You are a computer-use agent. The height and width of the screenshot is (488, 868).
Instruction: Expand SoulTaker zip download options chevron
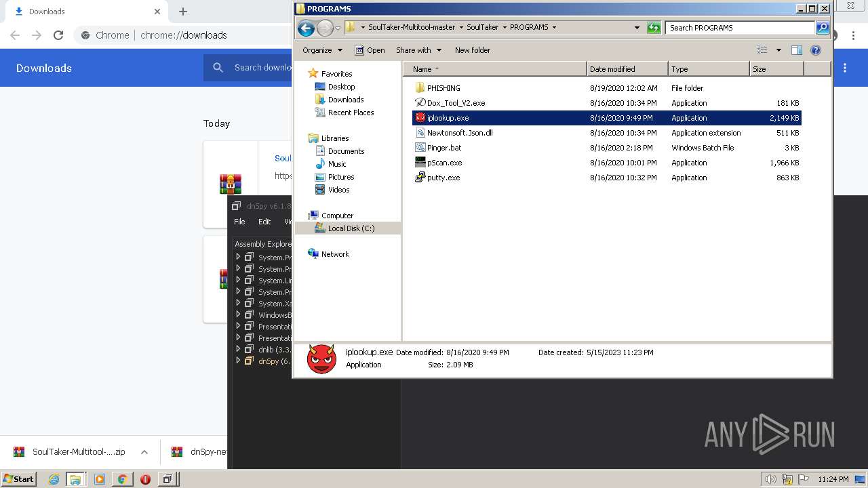click(x=144, y=452)
